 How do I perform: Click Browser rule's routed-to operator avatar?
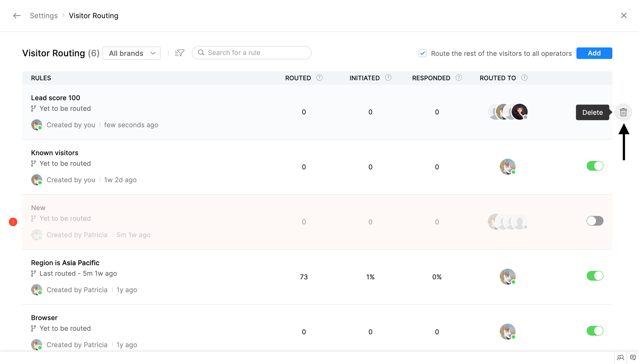[x=507, y=331]
